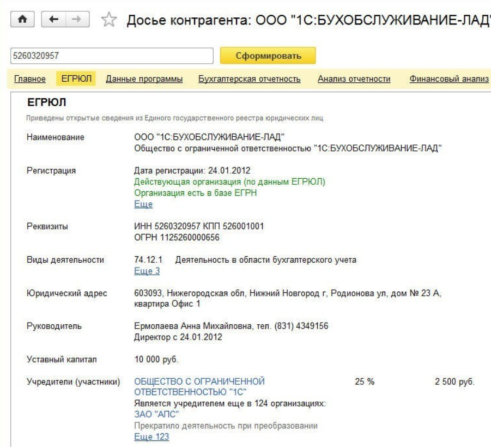Click the legal address starting with 603093

tap(288, 293)
